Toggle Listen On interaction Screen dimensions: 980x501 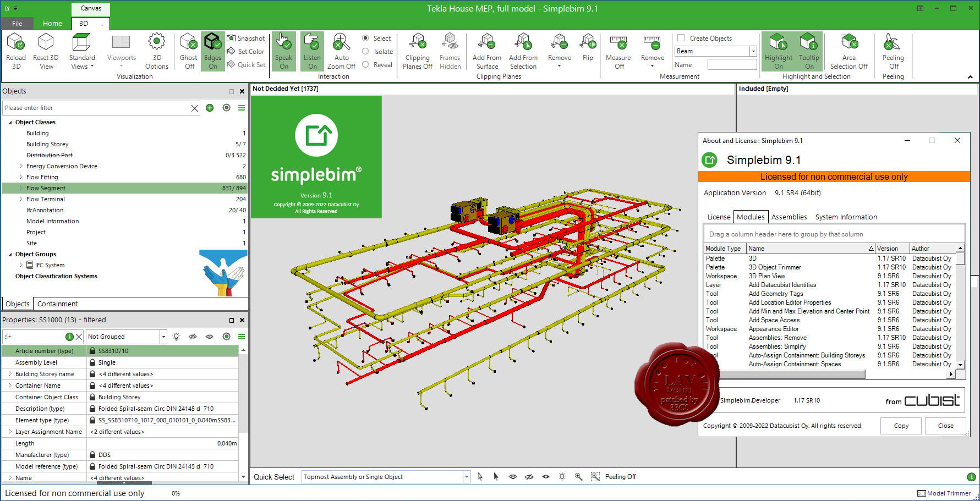312,51
